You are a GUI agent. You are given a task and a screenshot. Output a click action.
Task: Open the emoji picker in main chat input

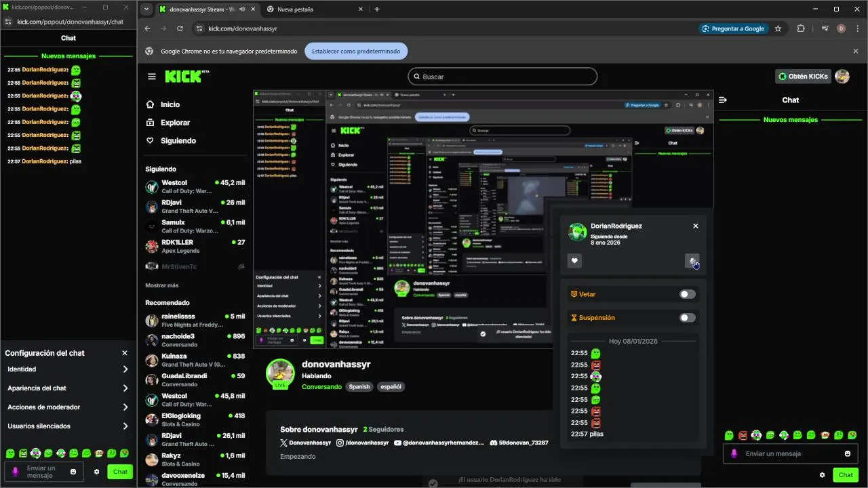point(848,453)
